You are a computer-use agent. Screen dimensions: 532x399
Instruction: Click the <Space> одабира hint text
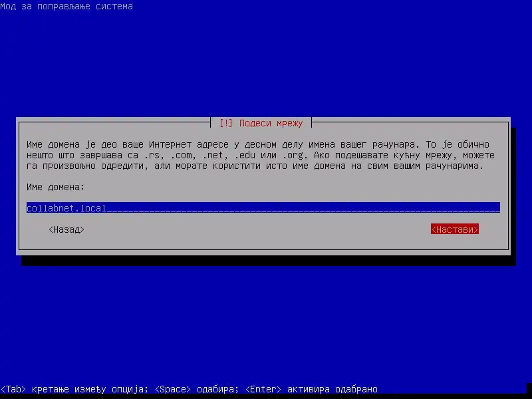[196, 389]
